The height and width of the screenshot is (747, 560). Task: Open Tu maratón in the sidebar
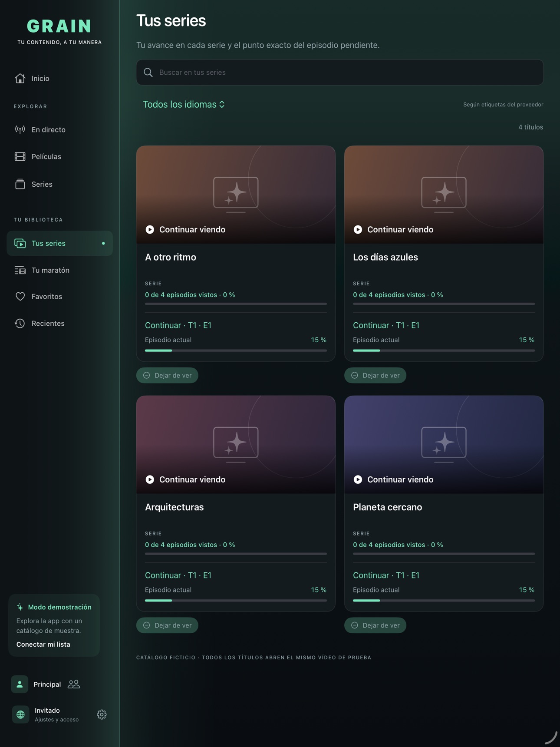coord(60,270)
